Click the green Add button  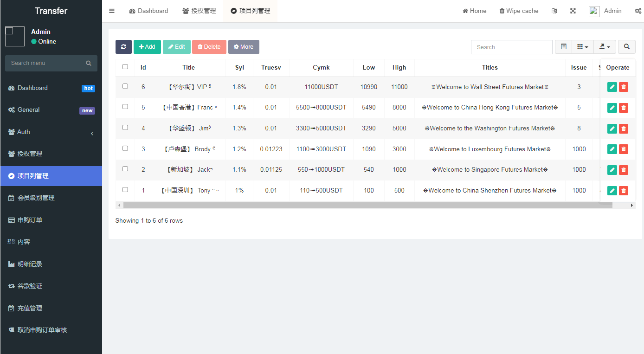click(x=147, y=47)
